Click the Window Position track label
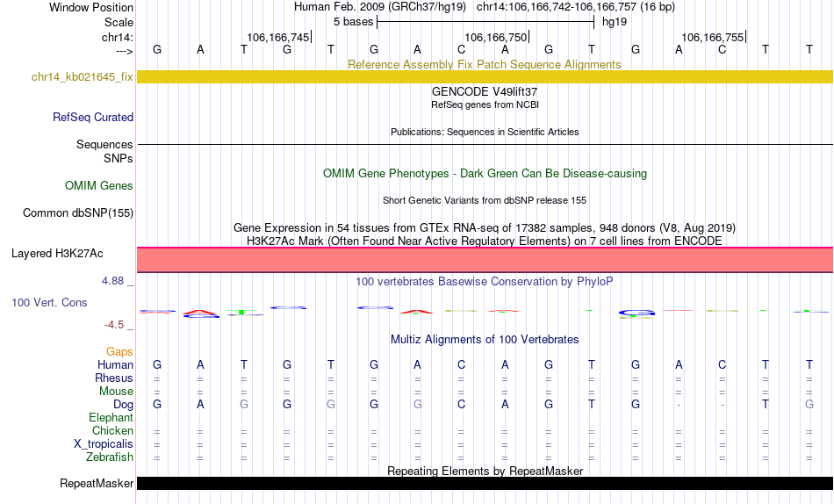 91,7
